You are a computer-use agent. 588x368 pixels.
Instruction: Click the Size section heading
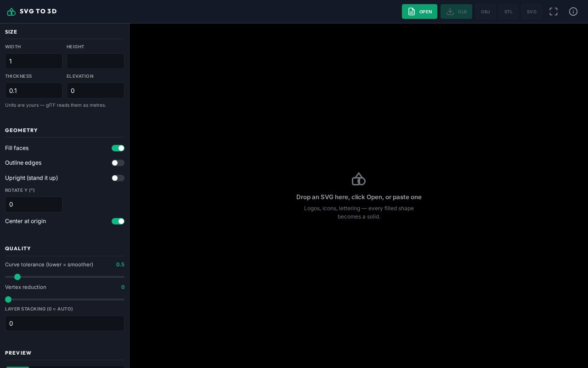coord(11,32)
